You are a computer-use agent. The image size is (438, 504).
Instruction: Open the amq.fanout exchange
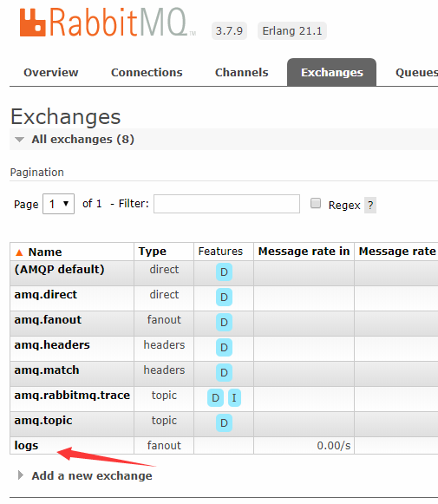tap(48, 319)
